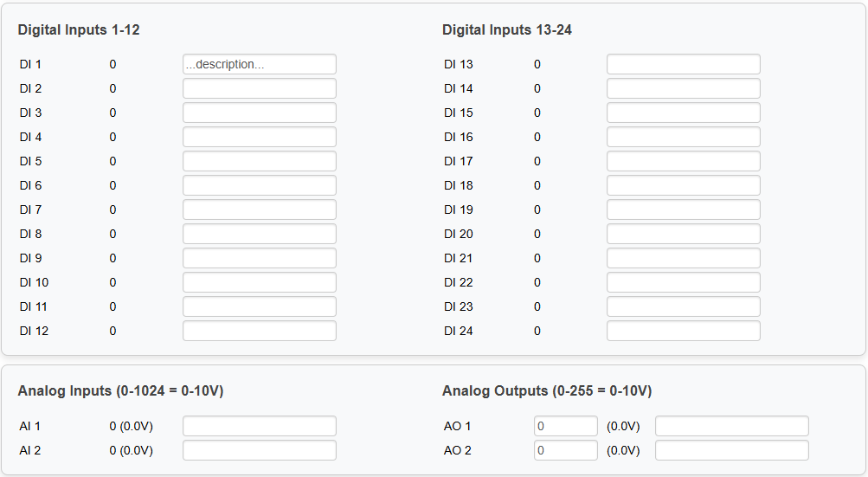Click the DI 22 description field
Viewport: 868px width, 477px height.
tap(683, 282)
